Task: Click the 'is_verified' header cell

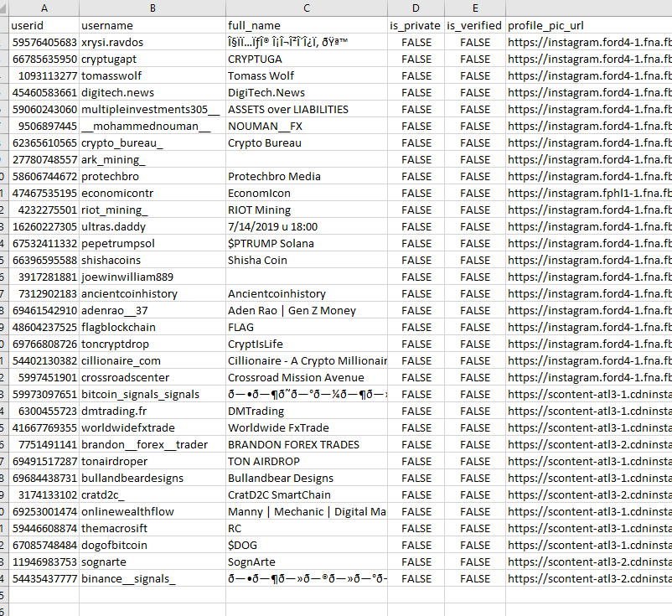Action: coord(475,25)
